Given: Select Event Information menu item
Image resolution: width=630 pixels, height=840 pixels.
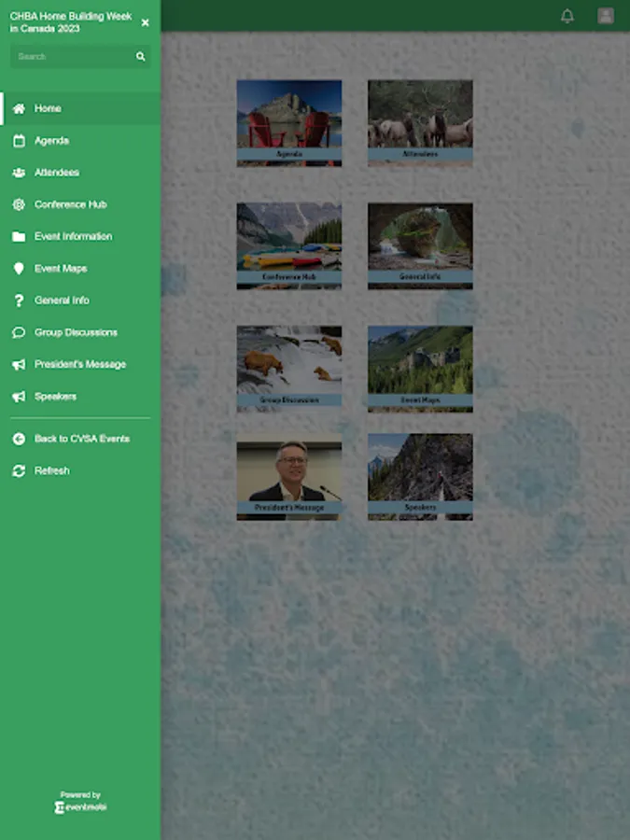Looking at the screenshot, I should (x=80, y=237).
